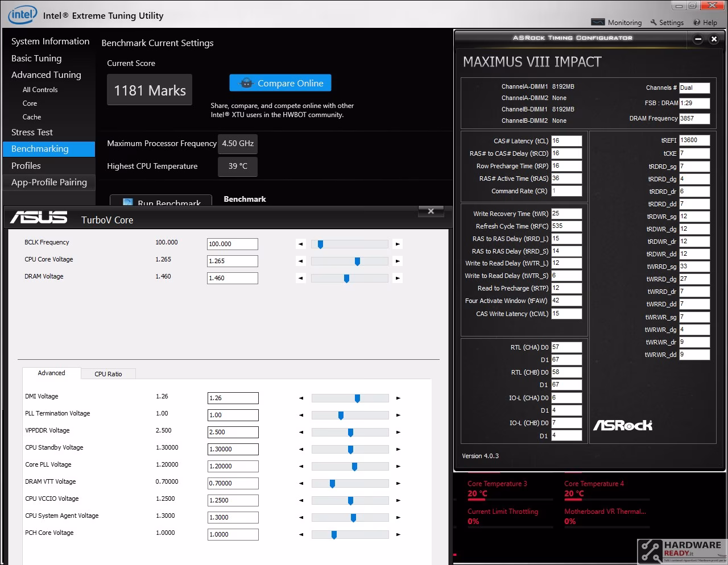Decrease CPU Core Voltage with left arrow
The image size is (728, 565).
click(x=301, y=261)
